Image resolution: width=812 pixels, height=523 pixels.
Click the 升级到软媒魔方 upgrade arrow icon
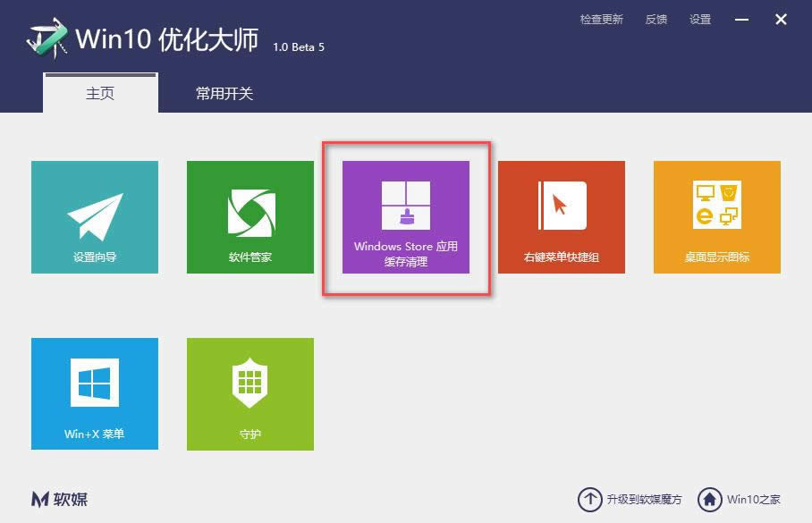[590, 500]
